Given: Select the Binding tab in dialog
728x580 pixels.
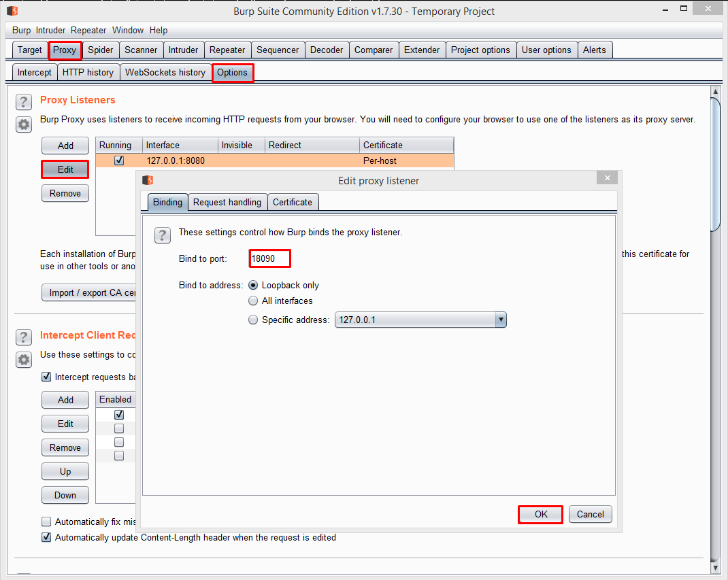Looking at the screenshot, I should point(167,203).
